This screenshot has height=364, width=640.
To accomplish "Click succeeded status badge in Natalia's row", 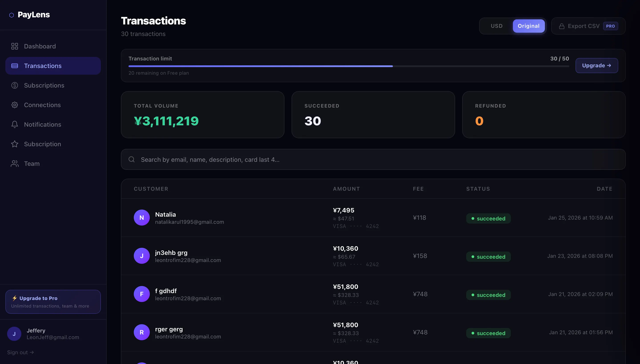I will pos(488,218).
